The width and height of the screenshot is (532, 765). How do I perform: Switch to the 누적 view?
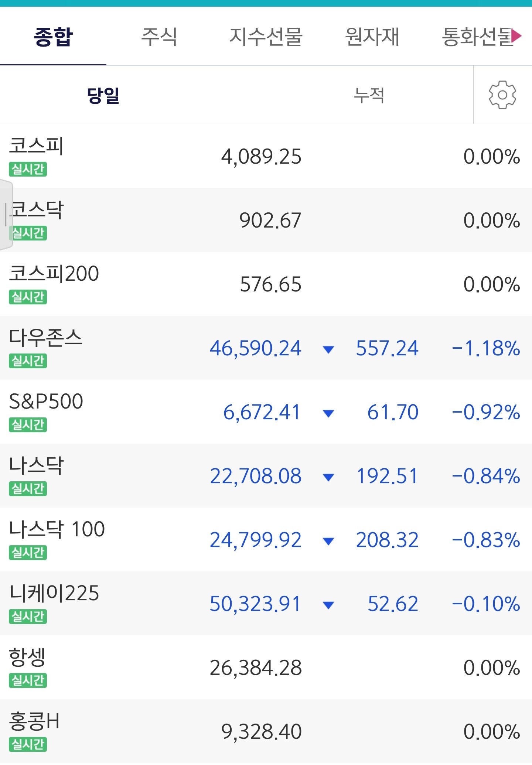[369, 95]
